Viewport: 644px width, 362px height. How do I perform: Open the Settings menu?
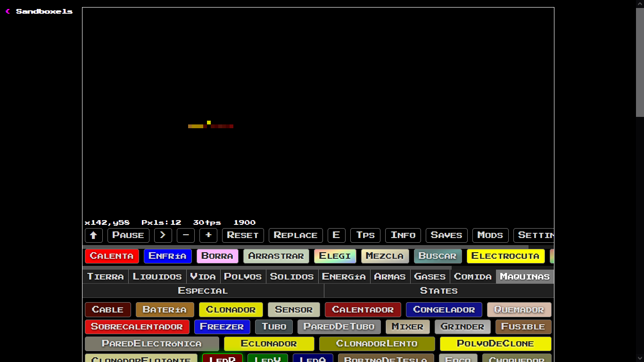click(534, 235)
